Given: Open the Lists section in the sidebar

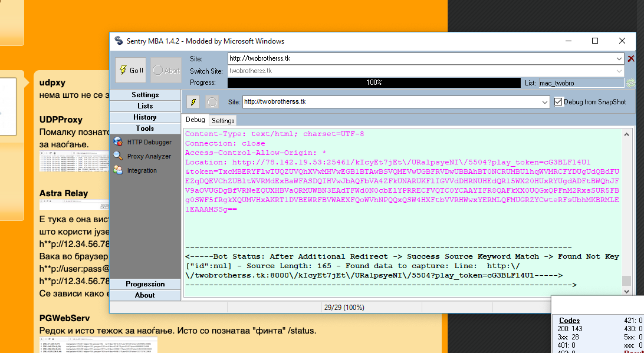Looking at the screenshot, I should pyautogui.click(x=145, y=106).
